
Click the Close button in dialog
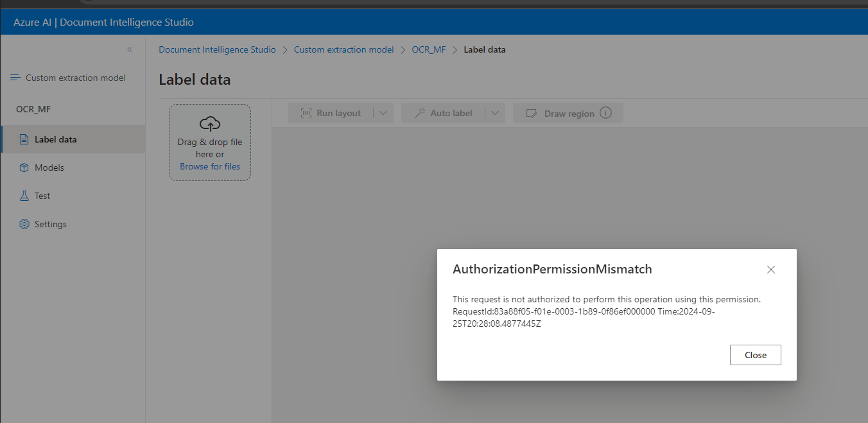[x=756, y=355]
